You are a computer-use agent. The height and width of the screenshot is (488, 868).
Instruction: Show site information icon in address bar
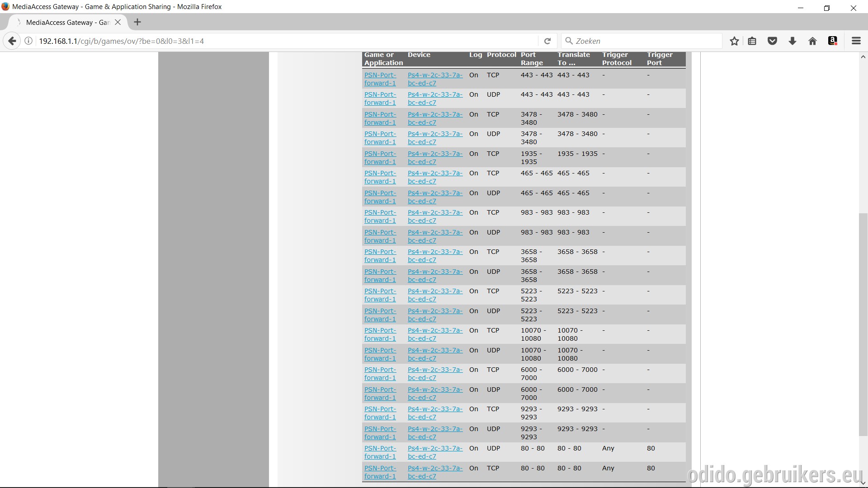click(x=28, y=41)
